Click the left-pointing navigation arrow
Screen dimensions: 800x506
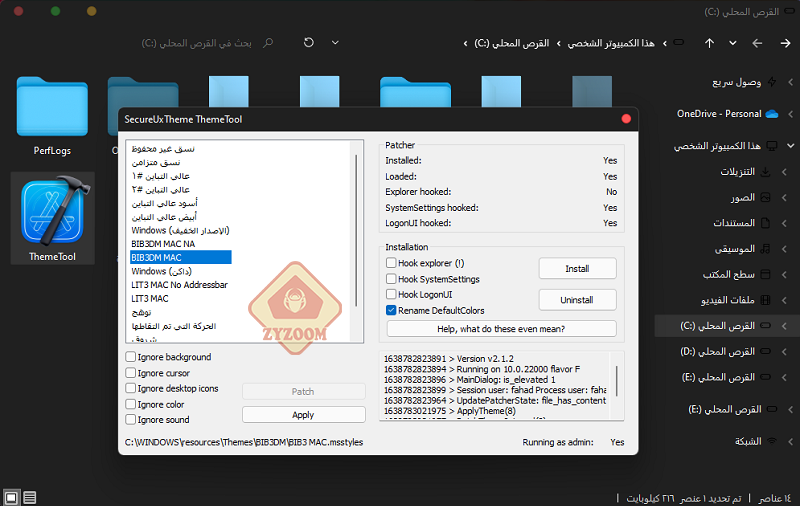tap(757, 43)
